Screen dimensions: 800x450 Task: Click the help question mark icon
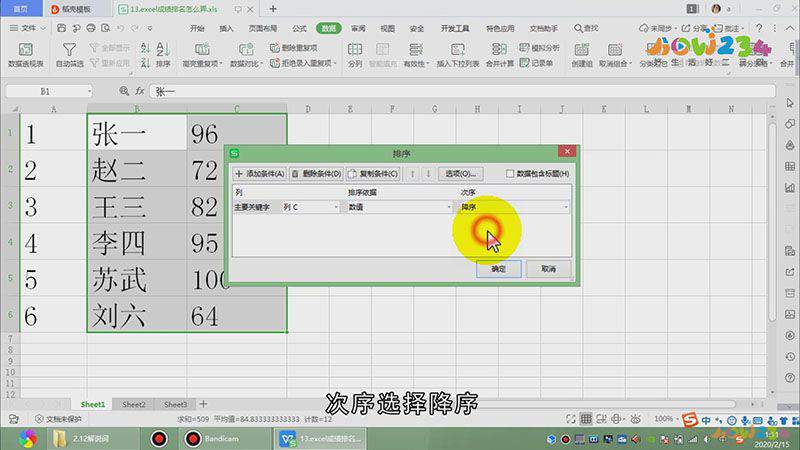759,28
